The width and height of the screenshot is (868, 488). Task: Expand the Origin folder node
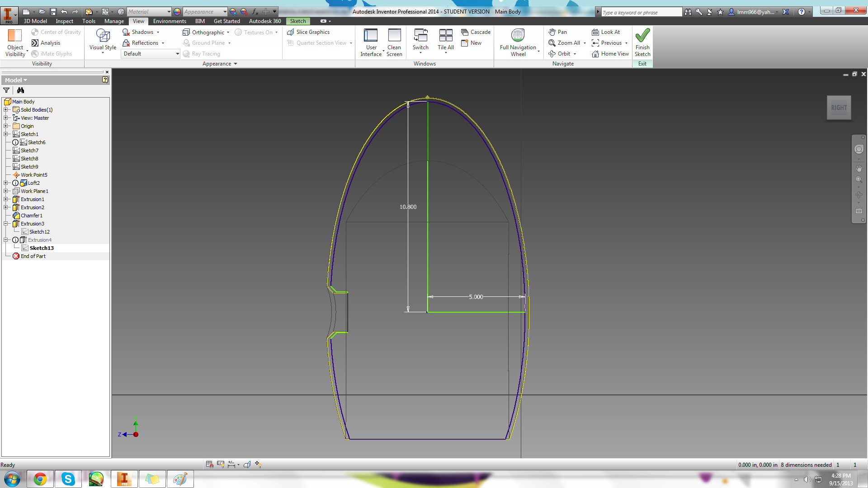[x=6, y=126]
